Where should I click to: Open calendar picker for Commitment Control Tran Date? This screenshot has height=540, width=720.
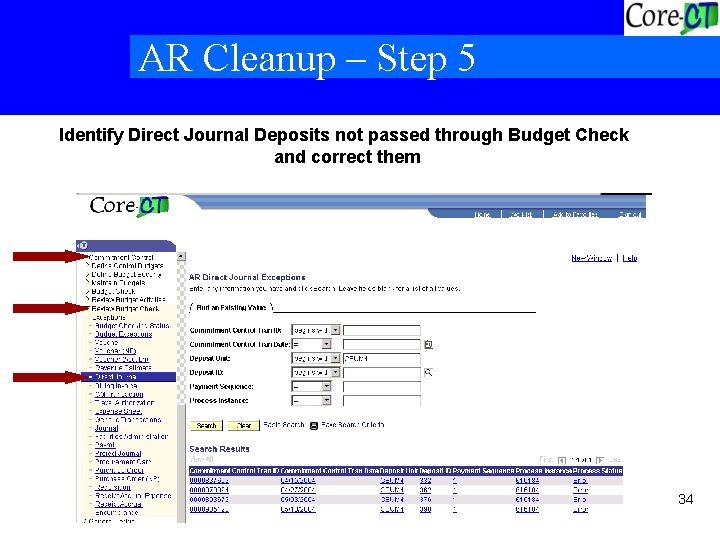428,344
